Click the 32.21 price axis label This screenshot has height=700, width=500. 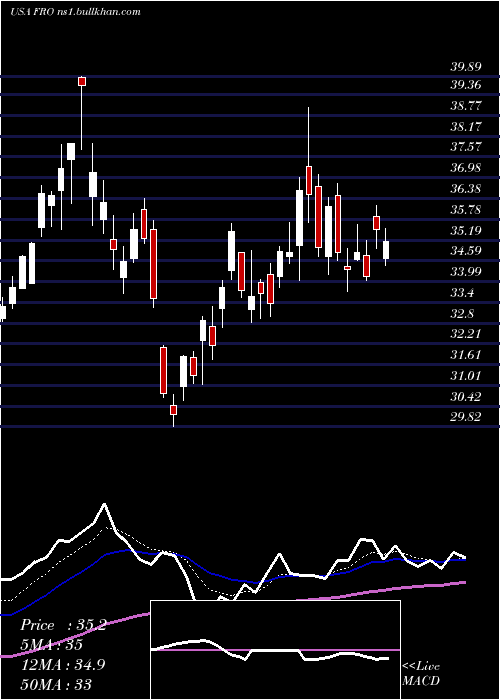[x=466, y=334]
